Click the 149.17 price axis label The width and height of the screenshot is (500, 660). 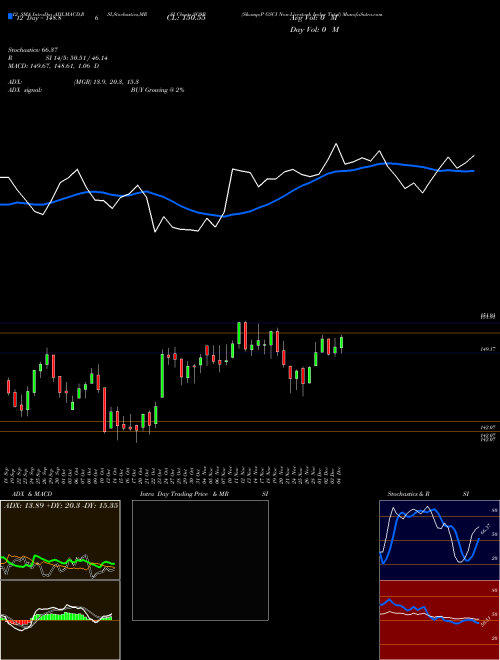click(x=489, y=349)
